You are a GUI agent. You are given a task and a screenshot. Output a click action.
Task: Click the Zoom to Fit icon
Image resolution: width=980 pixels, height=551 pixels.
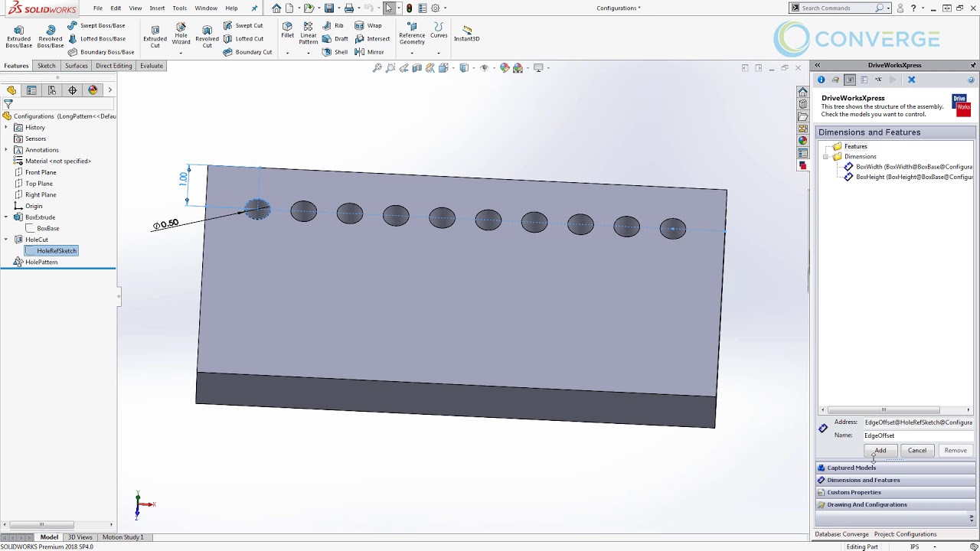click(377, 68)
